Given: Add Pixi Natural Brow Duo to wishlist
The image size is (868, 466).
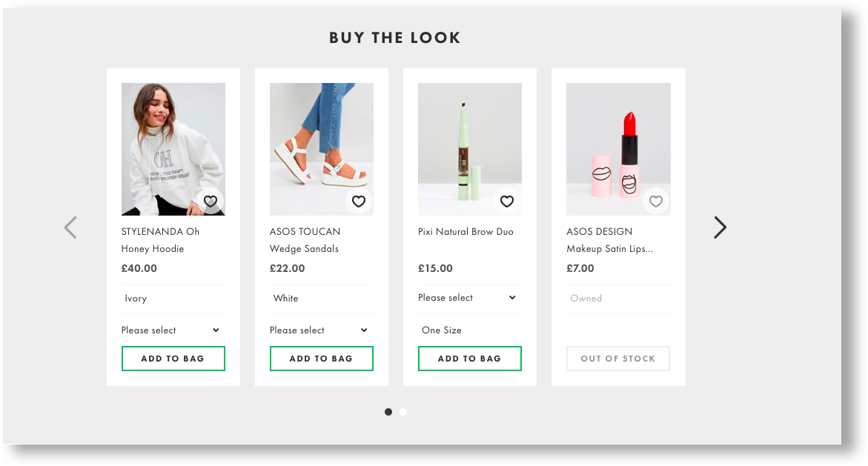Looking at the screenshot, I should 506,201.
